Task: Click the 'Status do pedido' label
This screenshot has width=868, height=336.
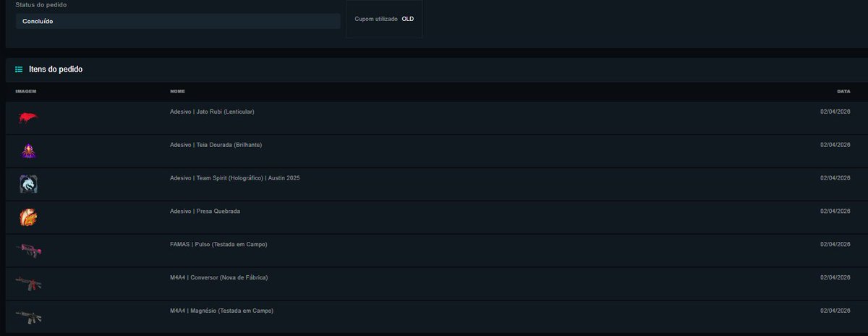Action: [x=43, y=4]
